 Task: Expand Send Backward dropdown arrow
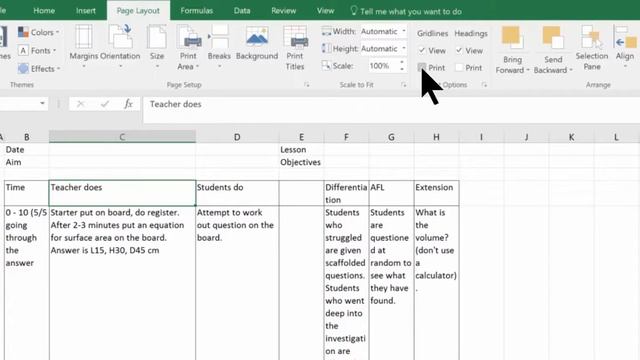point(571,70)
